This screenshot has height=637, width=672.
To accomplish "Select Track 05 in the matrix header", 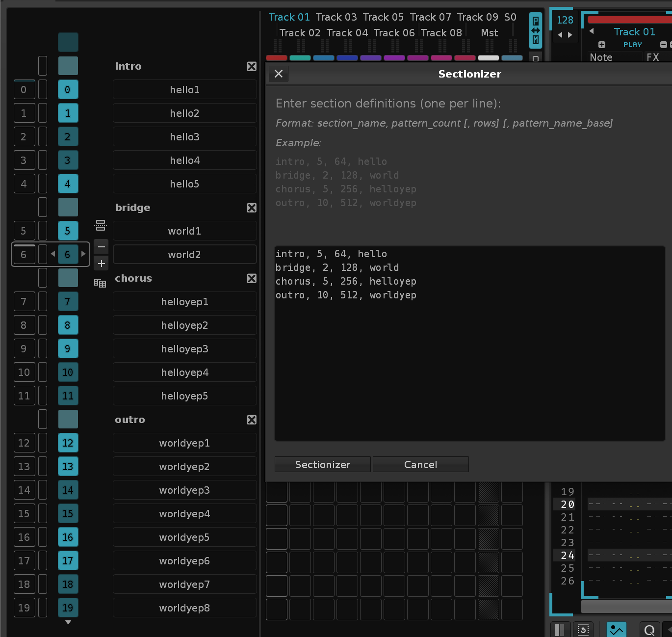I will click(383, 17).
